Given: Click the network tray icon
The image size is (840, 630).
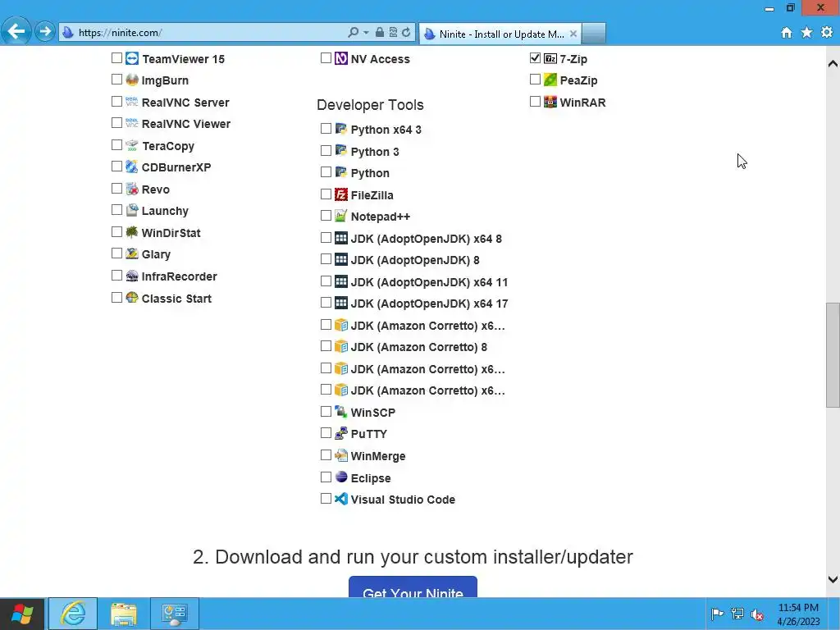Looking at the screenshot, I should (737, 614).
